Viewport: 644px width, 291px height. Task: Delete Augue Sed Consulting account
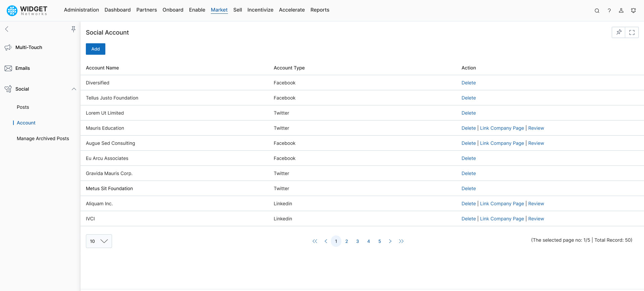469,143
